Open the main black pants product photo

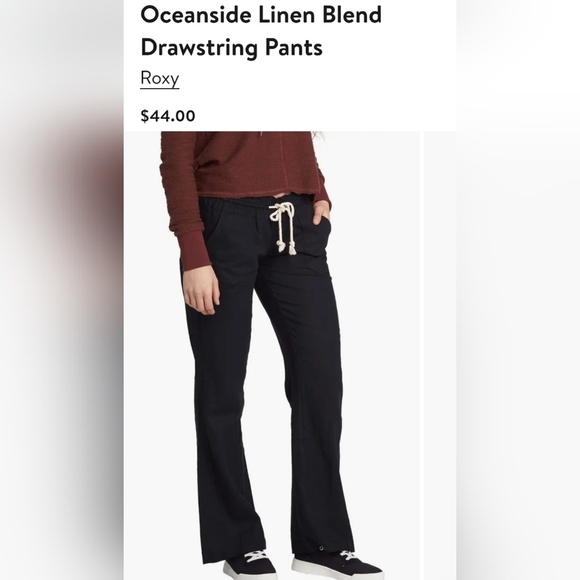272,355
